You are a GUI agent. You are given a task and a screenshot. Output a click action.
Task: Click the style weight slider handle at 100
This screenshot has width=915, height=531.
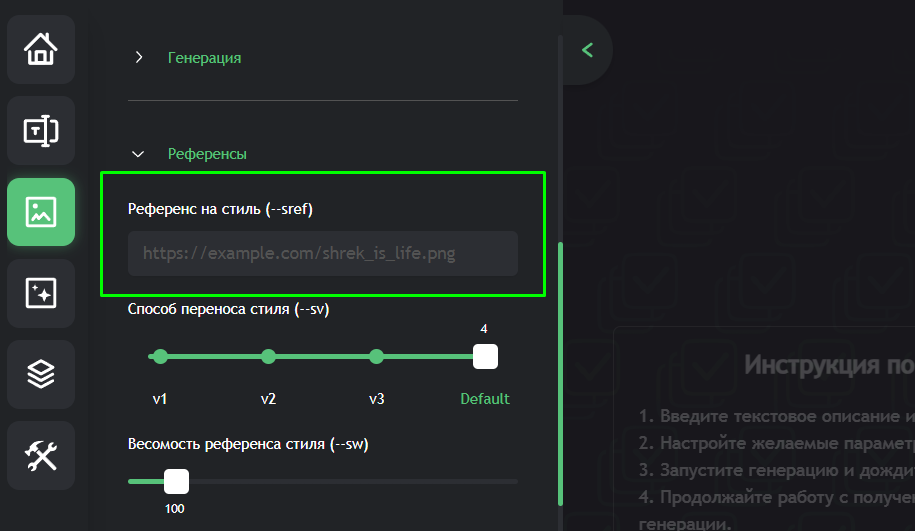(x=176, y=481)
